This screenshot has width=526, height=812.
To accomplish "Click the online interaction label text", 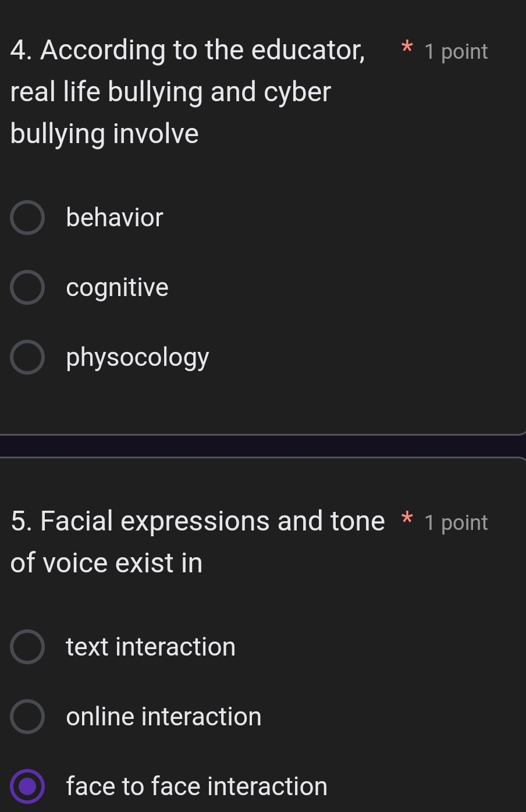I will click(x=164, y=716).
